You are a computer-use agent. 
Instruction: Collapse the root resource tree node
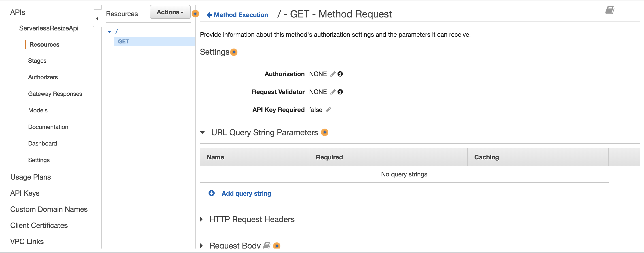[x=109, y=32]
